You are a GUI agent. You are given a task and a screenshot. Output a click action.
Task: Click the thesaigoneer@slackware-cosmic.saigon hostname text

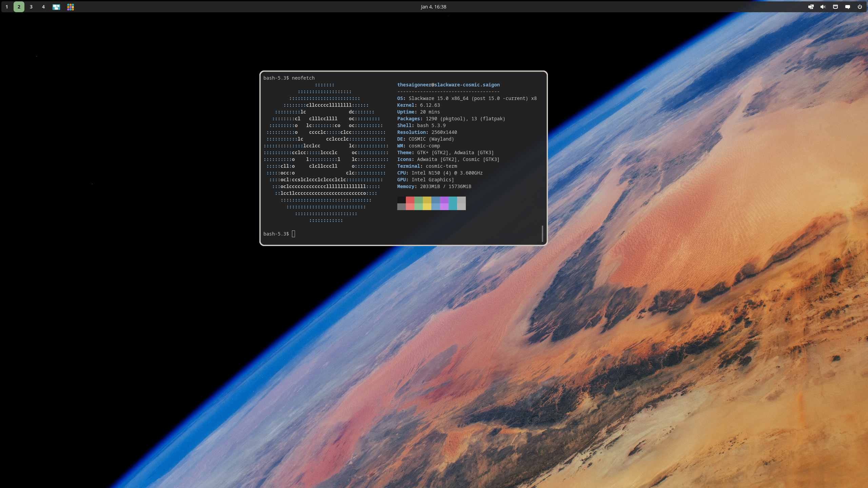[448, 85]
